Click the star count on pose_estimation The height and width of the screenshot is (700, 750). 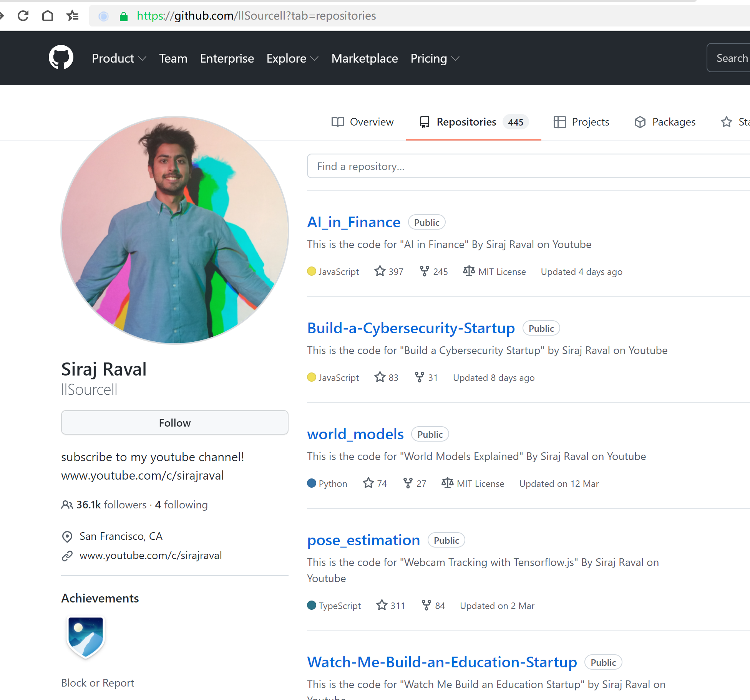click(x=391, y=606)
